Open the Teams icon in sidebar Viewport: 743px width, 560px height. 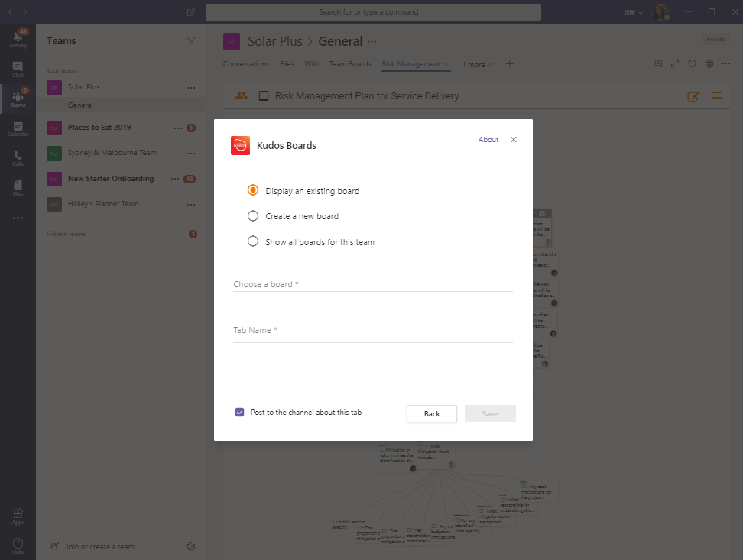click(18, 99)
